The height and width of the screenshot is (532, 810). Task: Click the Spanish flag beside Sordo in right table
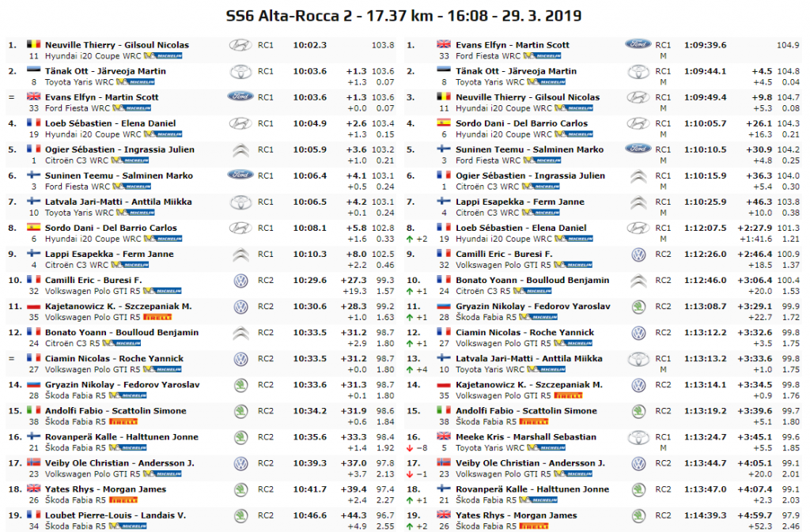(x=443, y=123)
